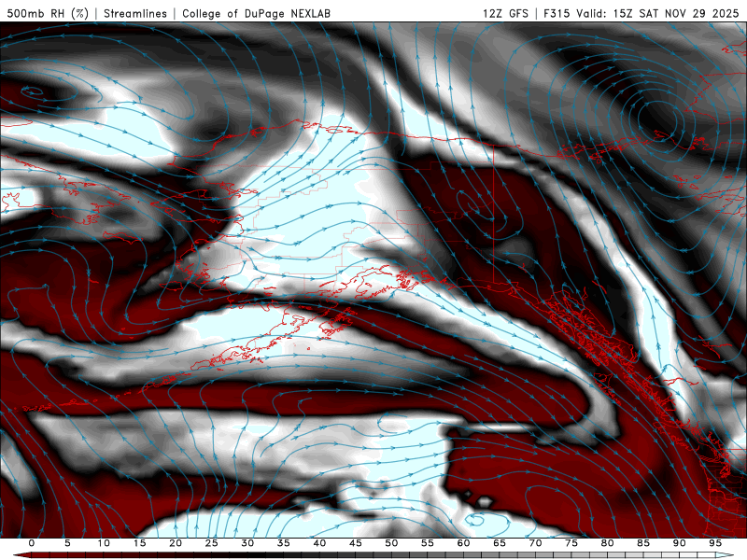This screenshot has height=560, width=747.
Task: Click the colorbar label "55"
Action: click(x=428, y=543)
